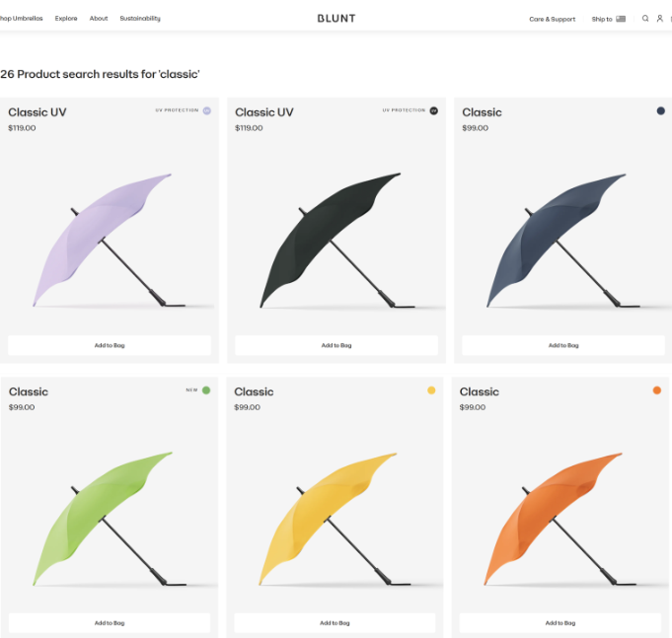Add the orange Classic umbrella to bag
672x638 pixels.
point(560,623)
